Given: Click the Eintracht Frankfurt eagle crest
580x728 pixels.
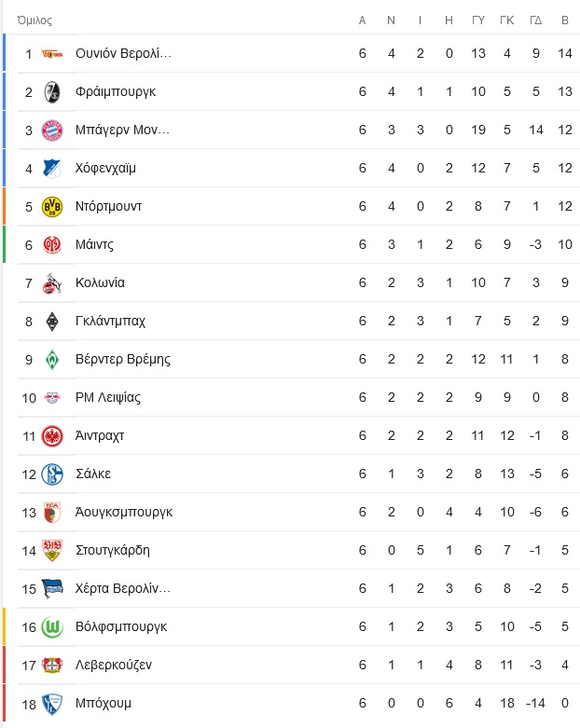Looking at the screenshot, I should coord(52,436).
